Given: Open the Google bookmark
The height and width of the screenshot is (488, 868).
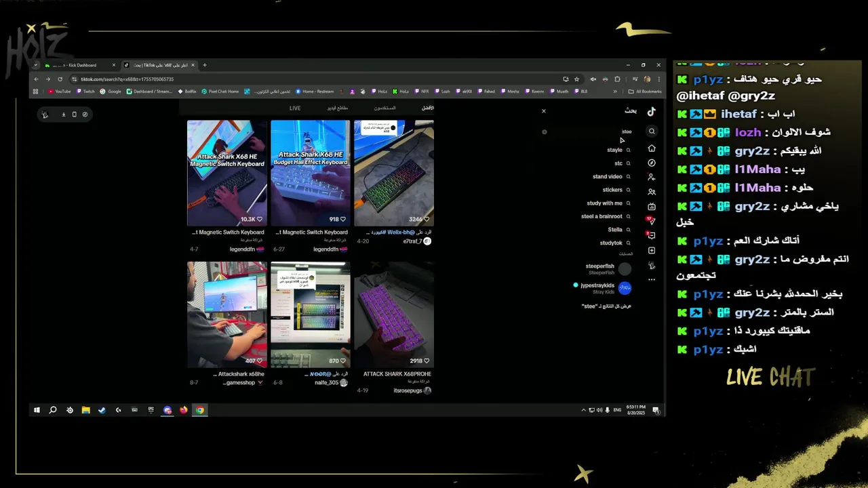Looking at the screenshot, I should 111,91.
